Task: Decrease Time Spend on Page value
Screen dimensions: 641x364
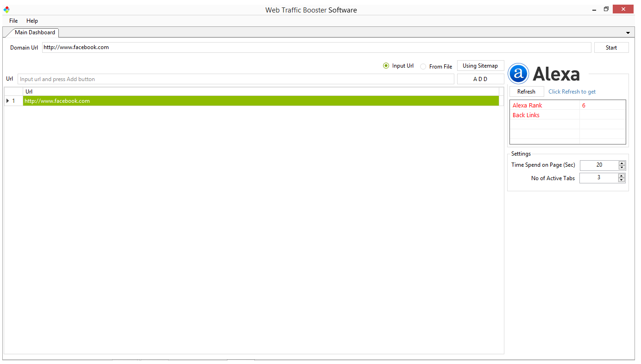Action: (x=622, y=168)
